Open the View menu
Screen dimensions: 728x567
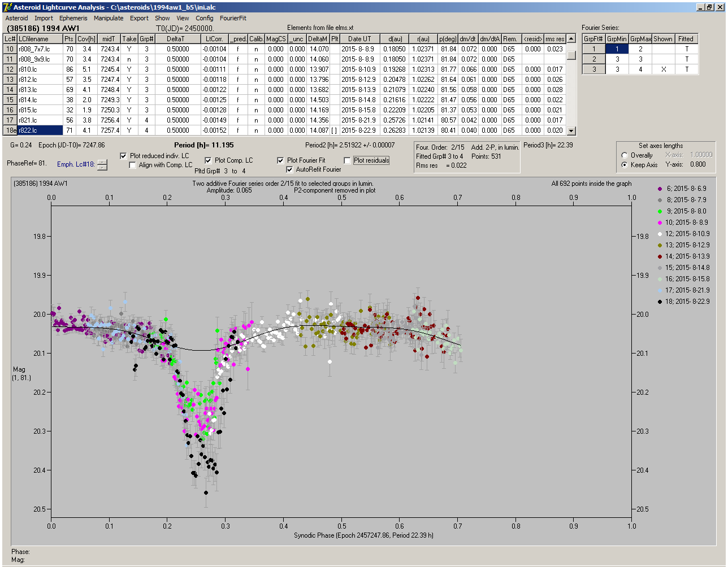(183, 18)
